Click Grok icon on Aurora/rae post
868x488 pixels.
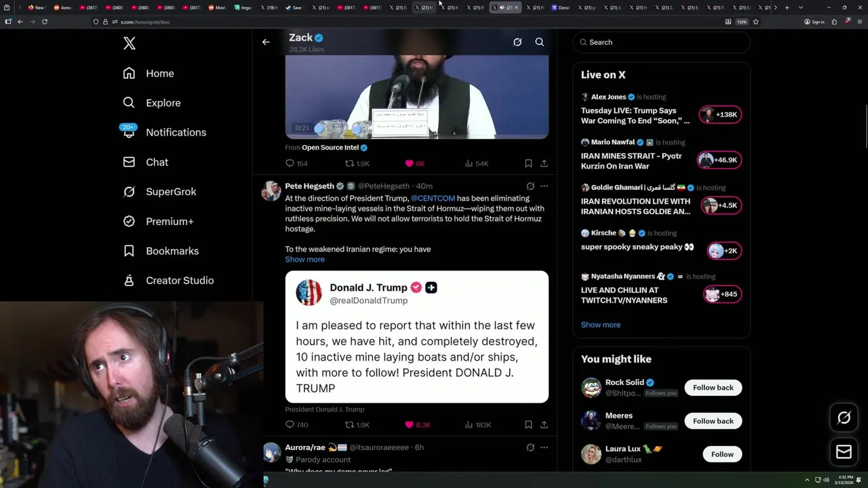[530, 447]
